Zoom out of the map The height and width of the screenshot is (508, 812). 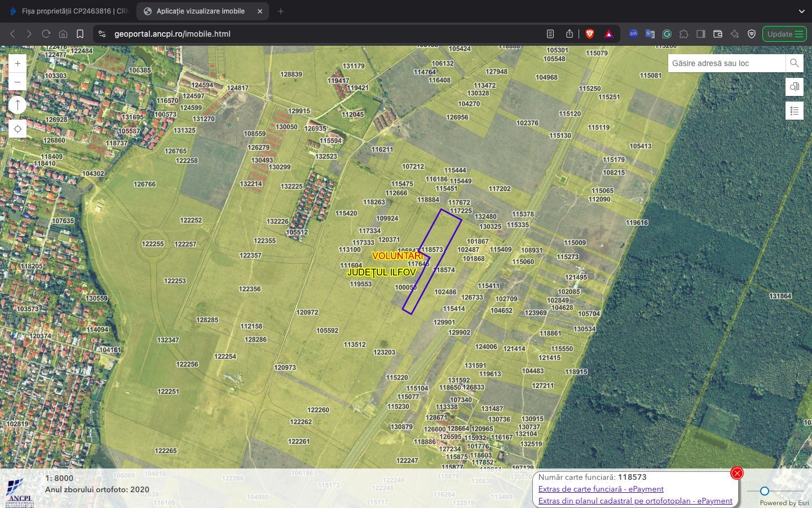pyautogui.click(x=17, y=82)
